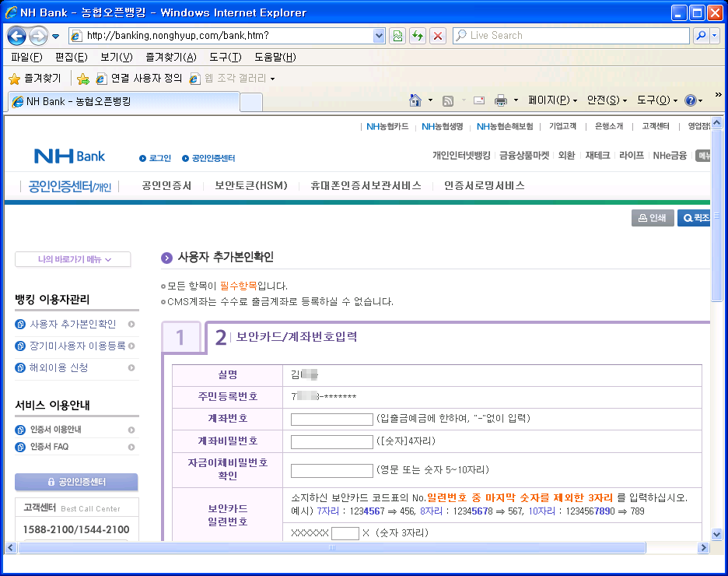
Task: Go forward with the browser Forward arrow
Action: pos(39,36)
